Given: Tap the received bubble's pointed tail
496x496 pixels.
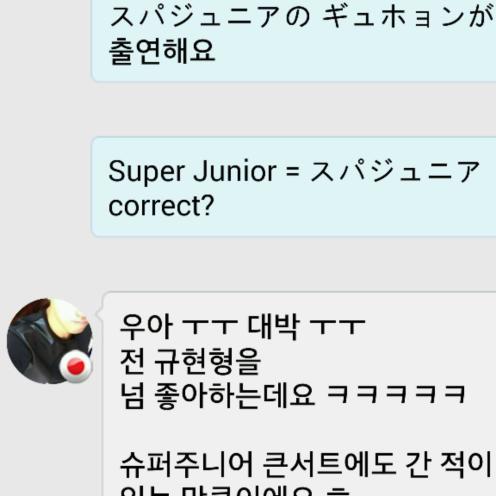Looking at the screenshot, I should [x=98, y=313].
